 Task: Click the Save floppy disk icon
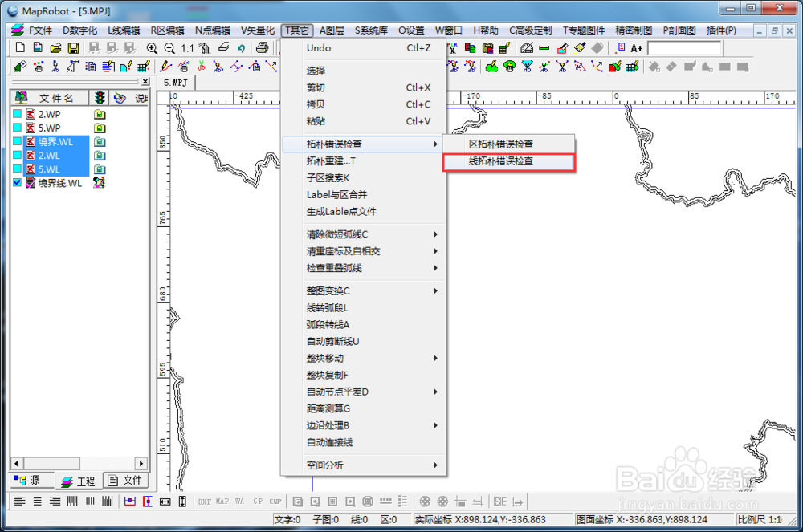[x=73, y=48]
